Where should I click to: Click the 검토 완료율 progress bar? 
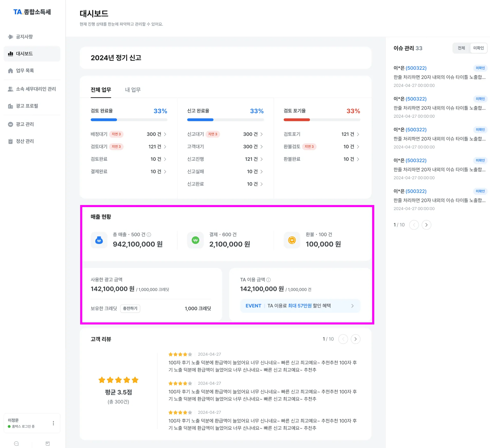click(129, 120)
